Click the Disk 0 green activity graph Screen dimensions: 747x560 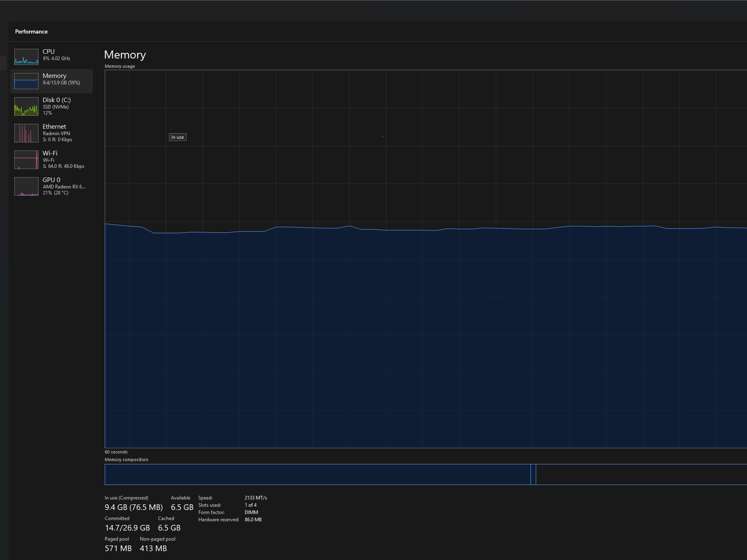pos(26,106)
